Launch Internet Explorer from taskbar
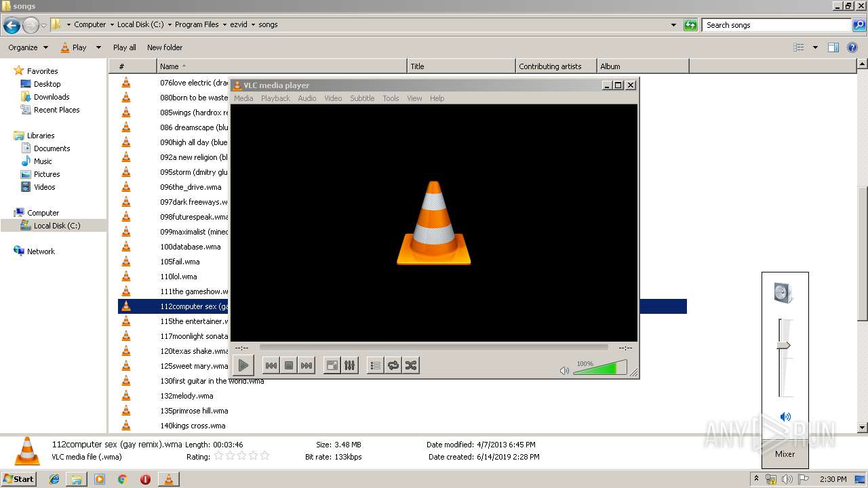Screen dimensions: 868x488 point(55,479)
